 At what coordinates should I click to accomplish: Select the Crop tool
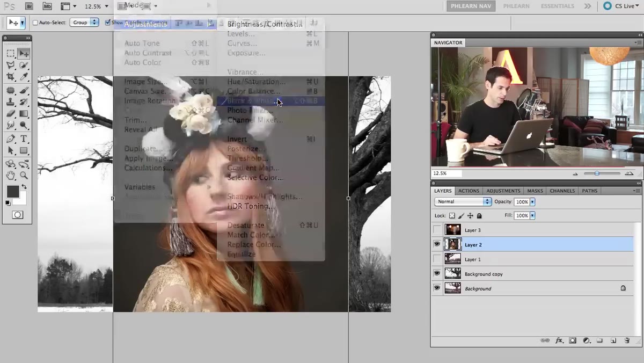pos(11,77)
